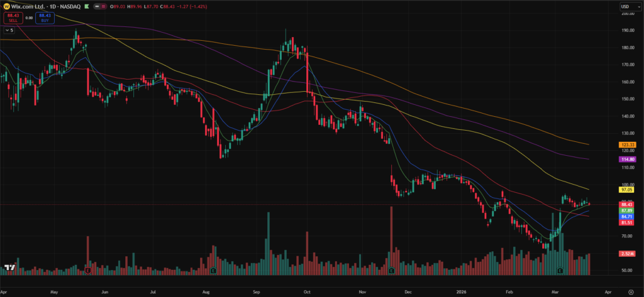Collapse the indicator legend showing 5
The image size is (644, 297).
9,30
